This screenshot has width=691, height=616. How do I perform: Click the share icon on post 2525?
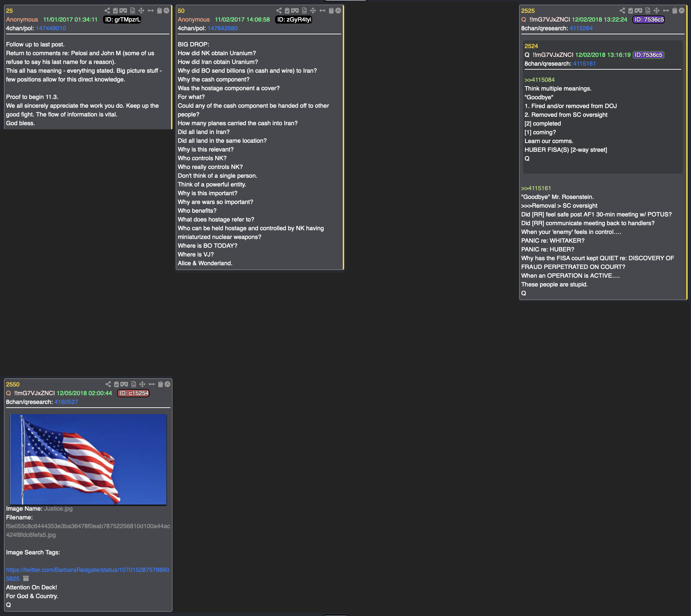click(x=622, y=11)
